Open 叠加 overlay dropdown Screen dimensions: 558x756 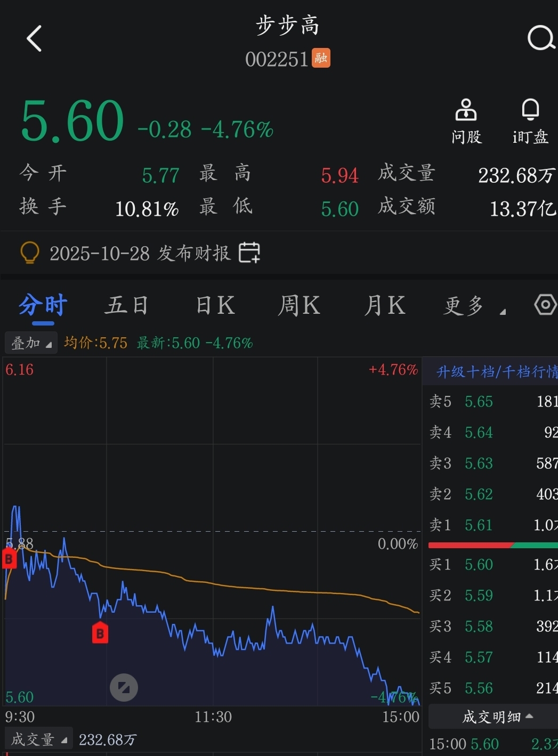coord(31,343)
